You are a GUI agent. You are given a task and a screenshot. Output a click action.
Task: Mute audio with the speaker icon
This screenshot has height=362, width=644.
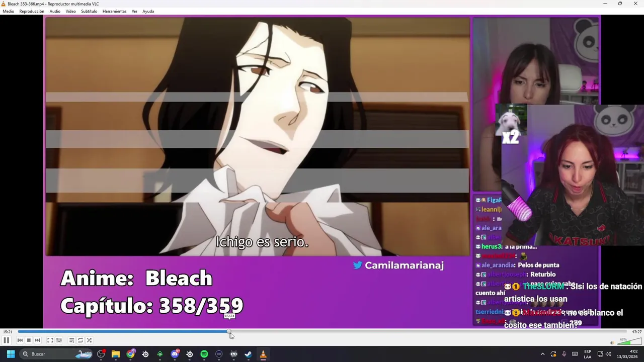pos(612,343)
